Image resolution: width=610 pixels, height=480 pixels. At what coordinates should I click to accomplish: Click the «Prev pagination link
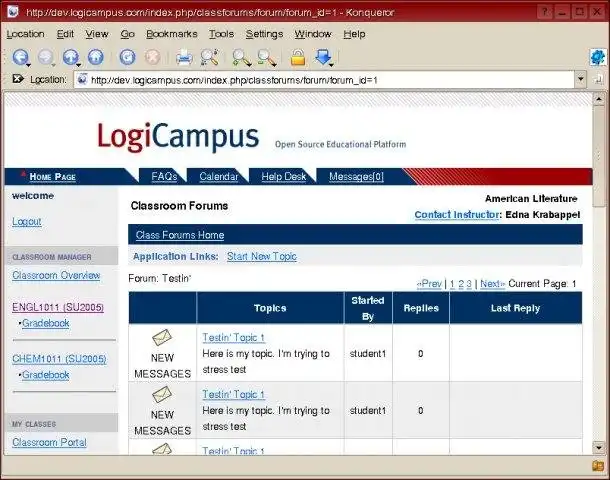(429, 284)
